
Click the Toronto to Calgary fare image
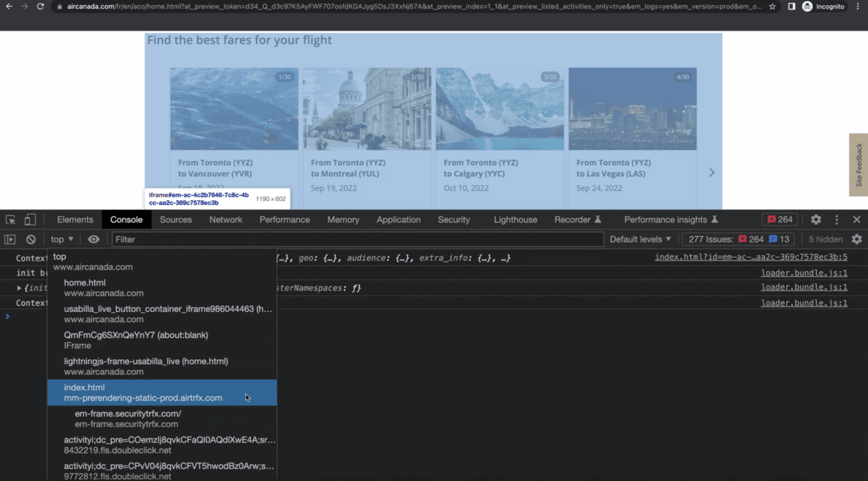500,109
